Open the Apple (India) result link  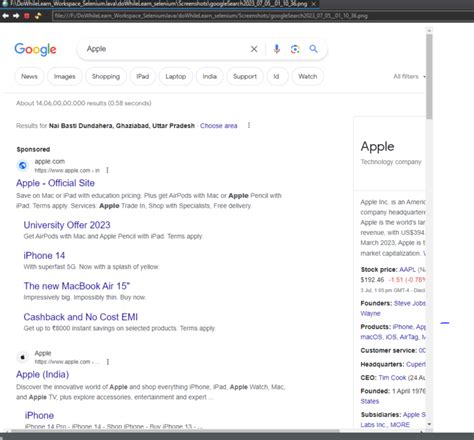pos(43,374)
